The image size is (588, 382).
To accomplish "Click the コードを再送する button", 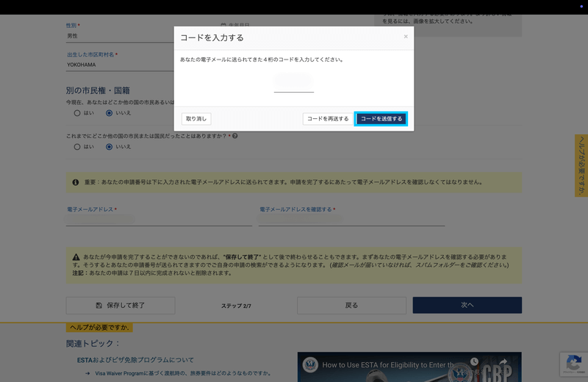I will click(x=328, y=119).
